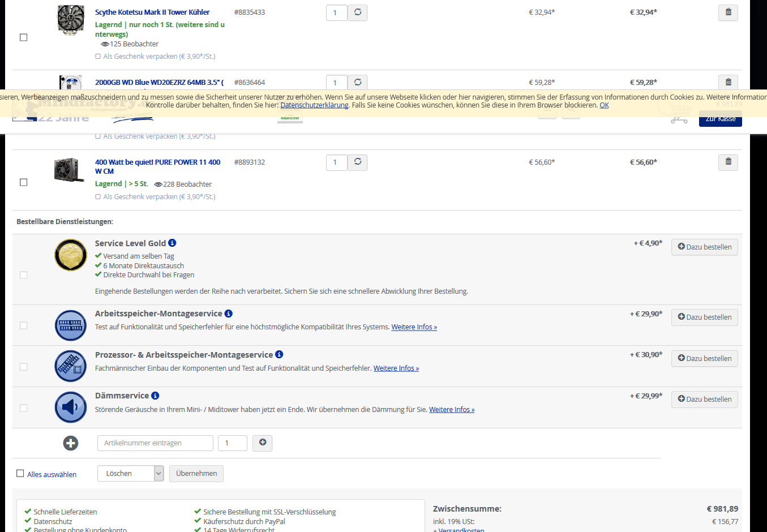
Task: Open Weitere Infos for Arbeitsspeicher-Montageservice
Action: (x=414, y=327)
